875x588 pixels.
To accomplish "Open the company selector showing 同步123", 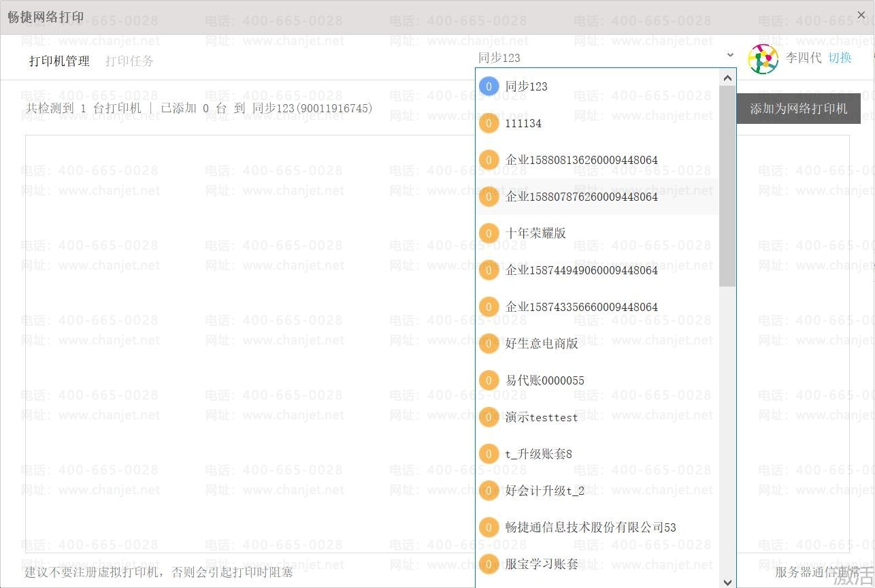I will 606,58.
